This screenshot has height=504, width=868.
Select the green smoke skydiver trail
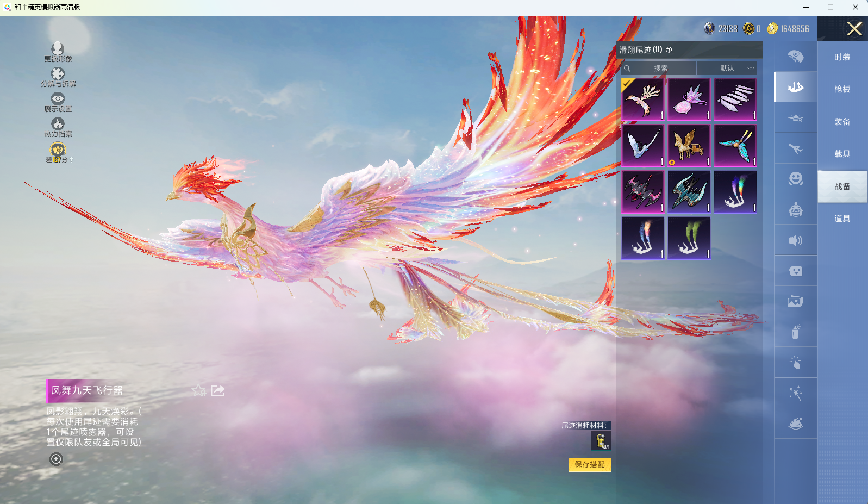689,238
